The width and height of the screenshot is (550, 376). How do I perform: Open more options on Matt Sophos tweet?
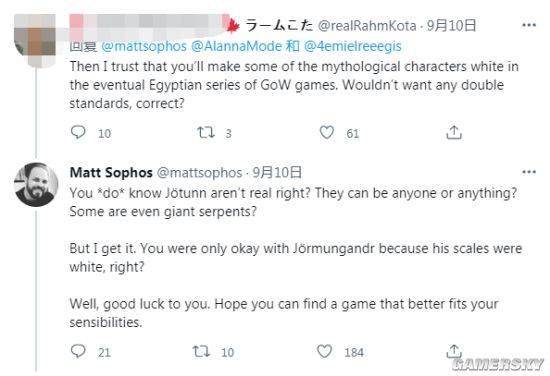point(529,172)
